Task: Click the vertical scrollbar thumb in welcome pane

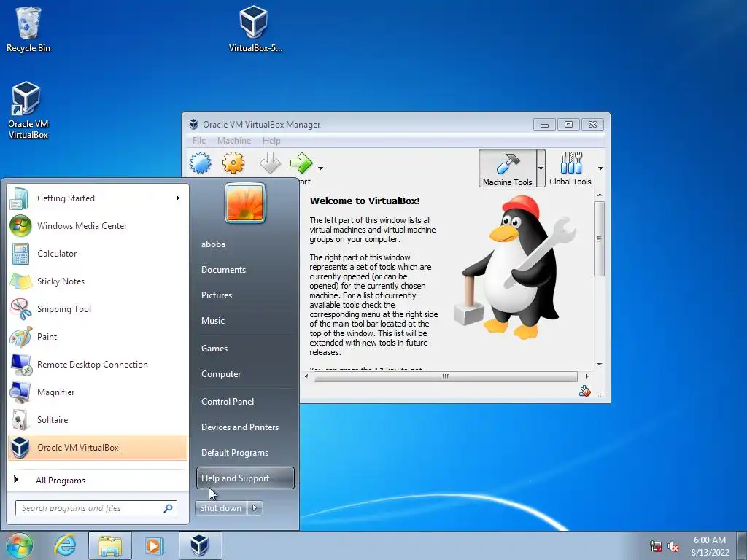Action: tap(600, 238)
